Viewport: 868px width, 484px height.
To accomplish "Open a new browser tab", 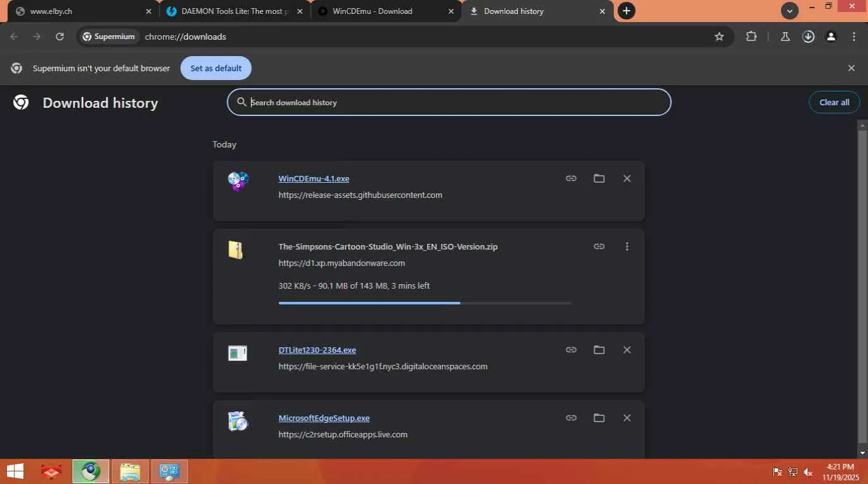I will pos(626,11).
